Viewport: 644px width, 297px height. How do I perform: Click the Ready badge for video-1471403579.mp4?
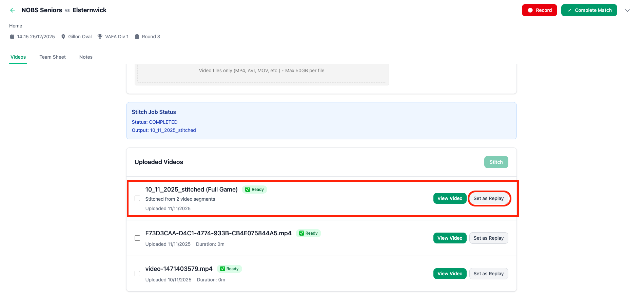(x=229, y=269)
